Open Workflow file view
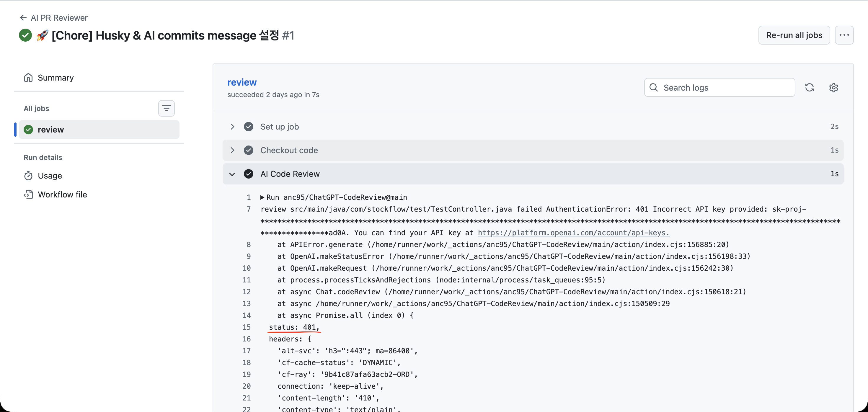Image resolution: width=868 pixels, height=412 pixels. pos(99,194)
